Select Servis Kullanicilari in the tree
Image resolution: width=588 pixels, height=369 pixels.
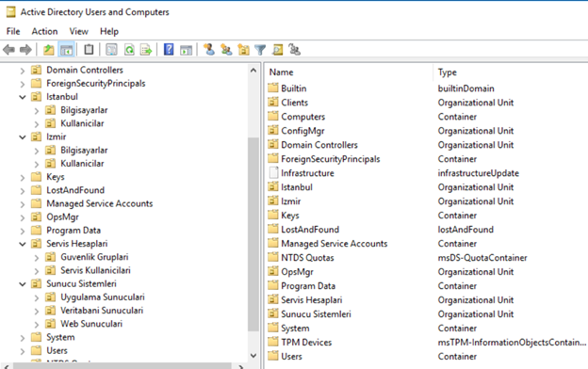click(x=95, y=270)
